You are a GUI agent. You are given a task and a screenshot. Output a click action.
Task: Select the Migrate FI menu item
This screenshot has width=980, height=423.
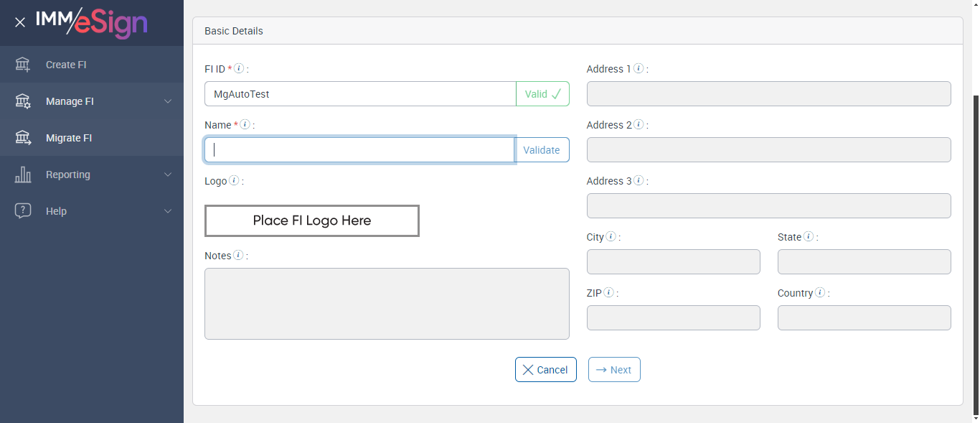pos(69,138)
